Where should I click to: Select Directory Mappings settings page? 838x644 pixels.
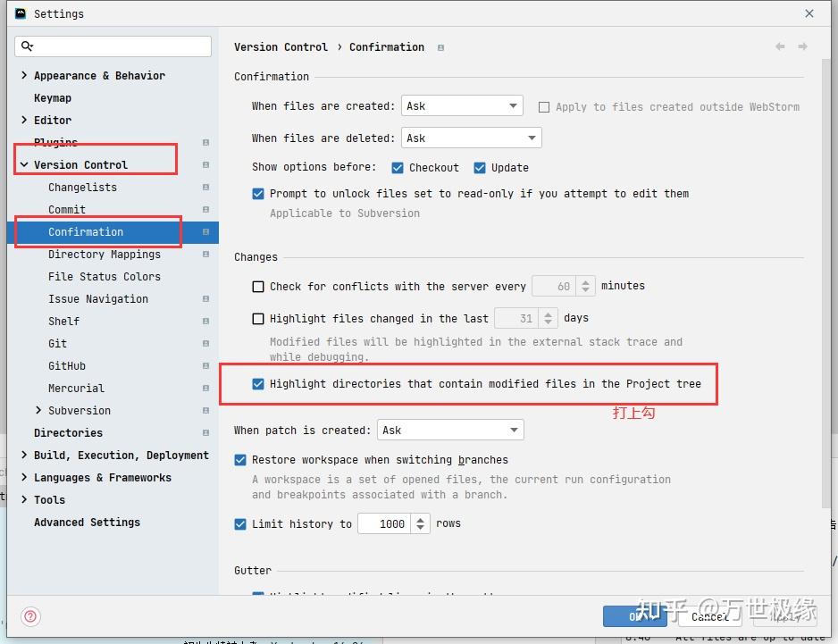click(105, 254)
